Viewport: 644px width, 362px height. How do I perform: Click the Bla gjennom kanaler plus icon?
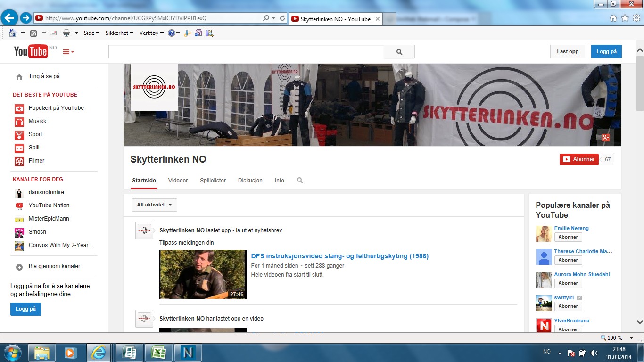coord(19,267)
